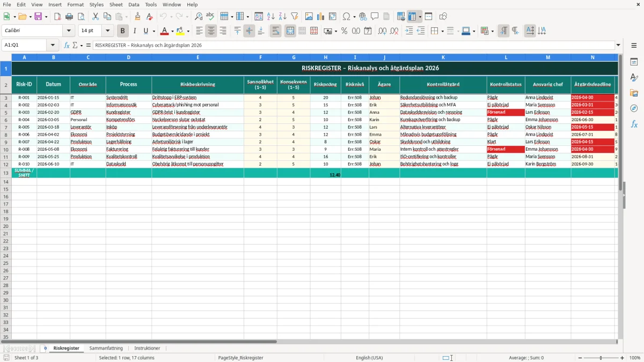The width and height of the screenshot is (644, 362).
Task: Click the Sort Ascending icon
Action: pyautogui.click(x=271, y=17)
